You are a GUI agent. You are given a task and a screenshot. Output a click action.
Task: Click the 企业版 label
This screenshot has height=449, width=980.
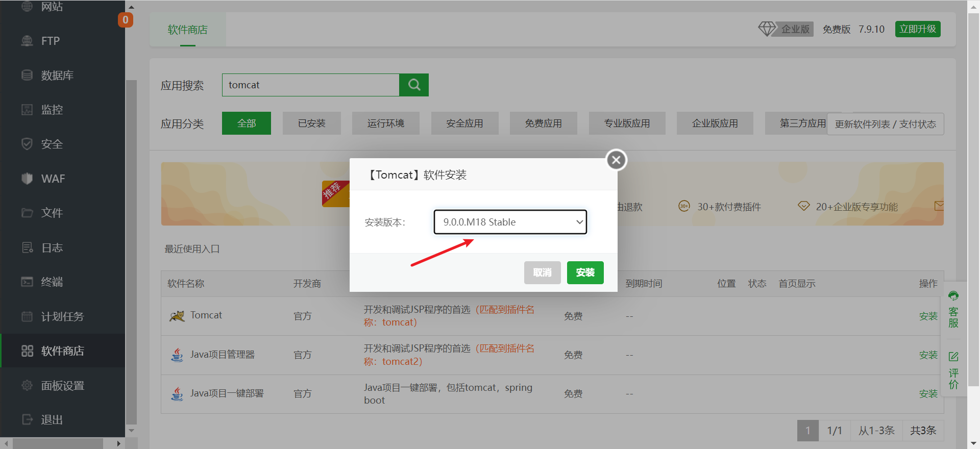(x=795, y=29)
